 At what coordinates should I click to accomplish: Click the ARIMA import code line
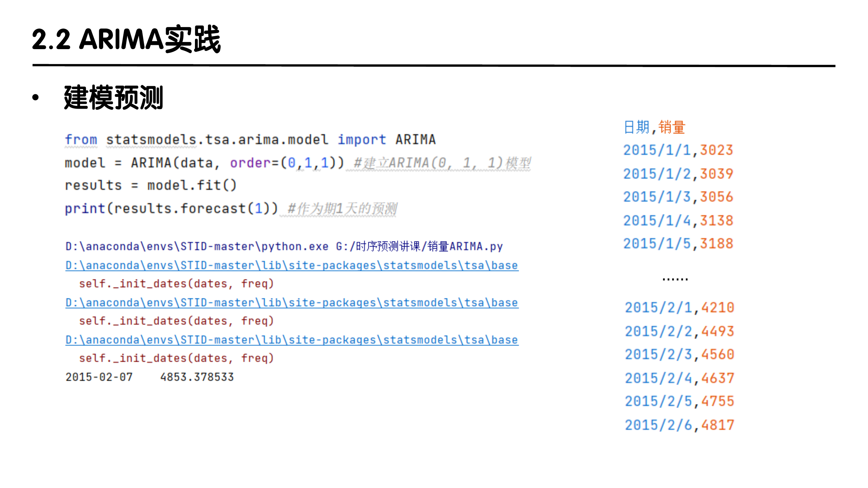click(x=250, y=140)
